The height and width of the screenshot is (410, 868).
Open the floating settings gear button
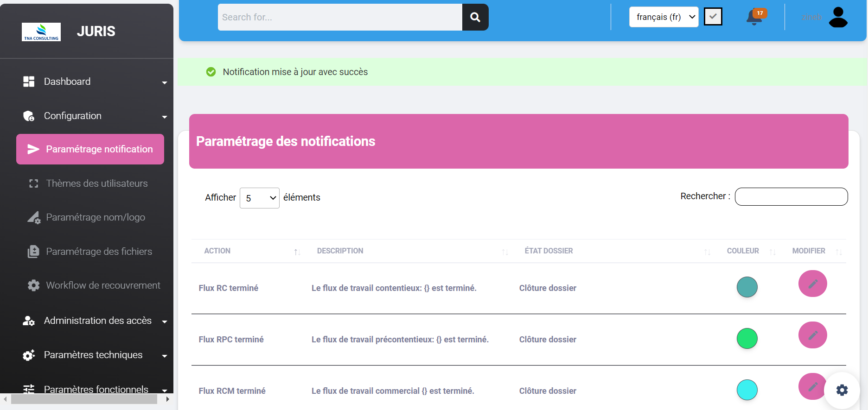(842, 390)
